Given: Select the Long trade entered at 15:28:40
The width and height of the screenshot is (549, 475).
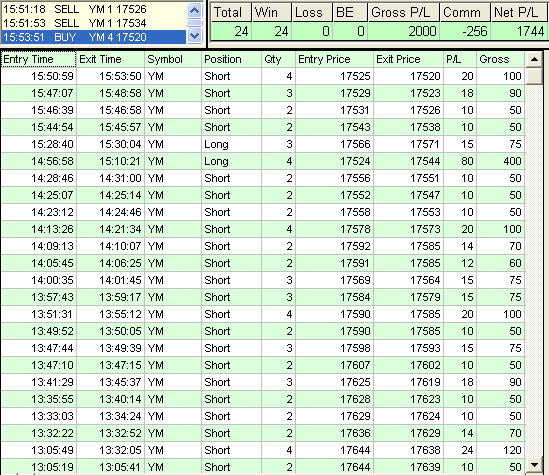Looking at the screenshot, I should [263, 144].
